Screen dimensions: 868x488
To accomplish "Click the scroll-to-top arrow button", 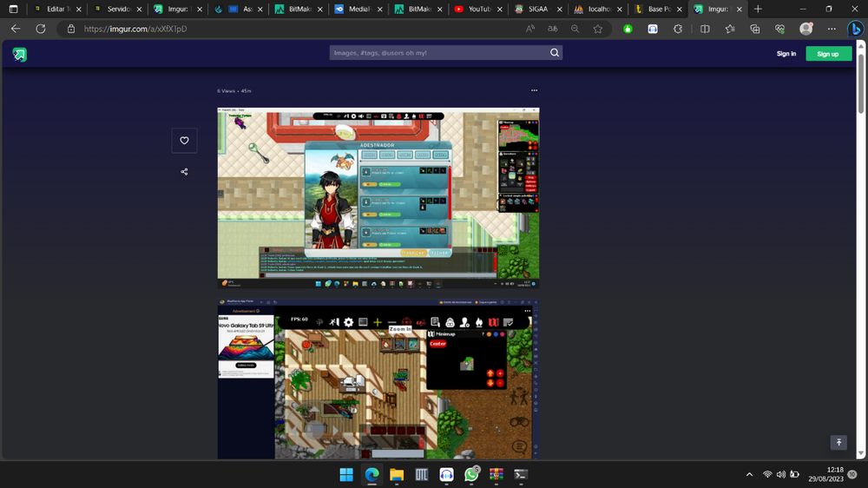I will click(838, 443).
